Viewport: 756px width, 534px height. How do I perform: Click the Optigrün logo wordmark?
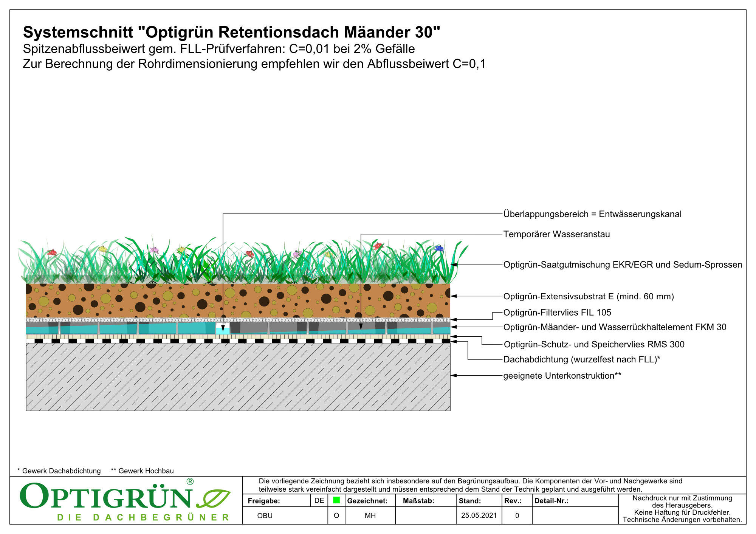tap(106, 495)
